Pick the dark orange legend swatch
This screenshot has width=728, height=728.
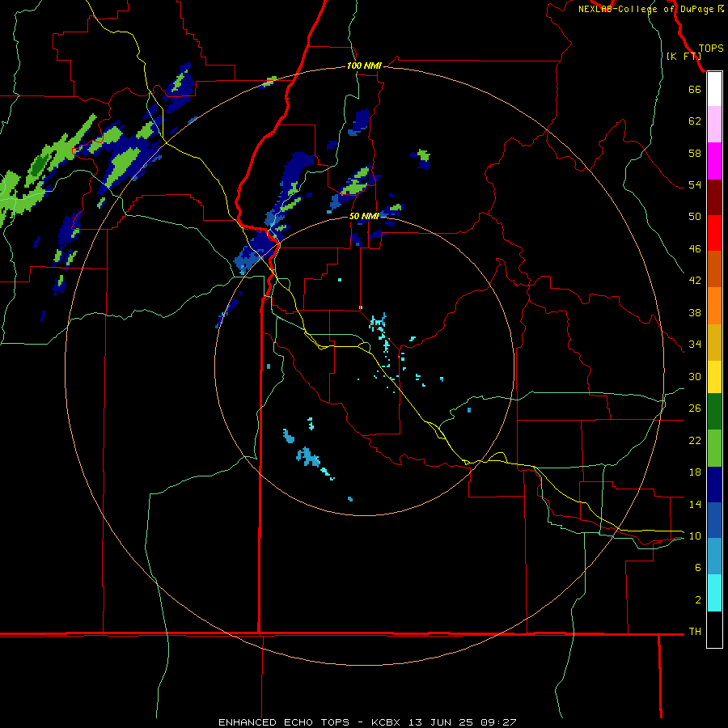pos(714,269)
